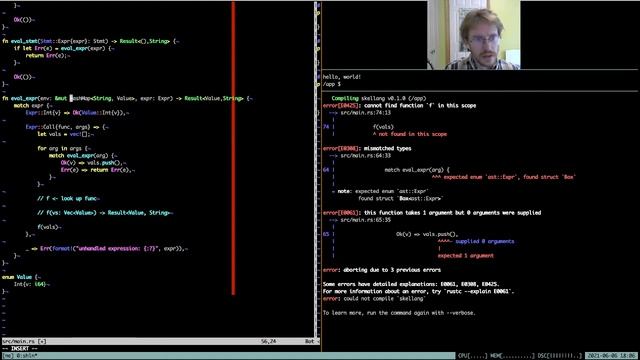This screenshot has width=640, height=360.
Task: Click the 'for arg in args {' line
Action: pos(64,149)
